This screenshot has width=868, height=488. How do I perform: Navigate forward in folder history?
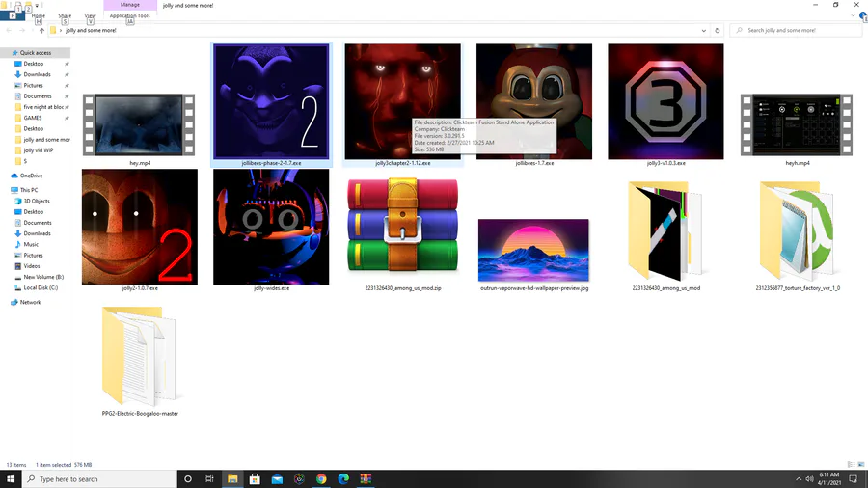22,31
